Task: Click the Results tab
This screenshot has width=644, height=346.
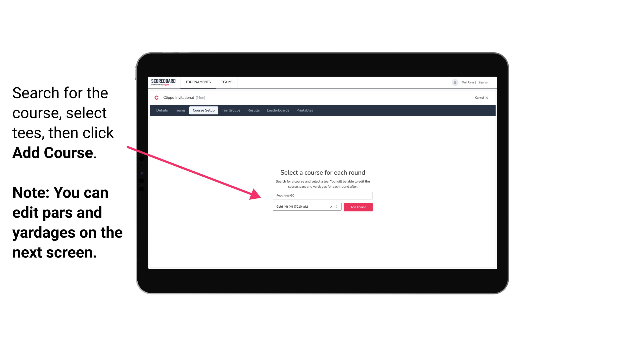Action: (253, 110)
